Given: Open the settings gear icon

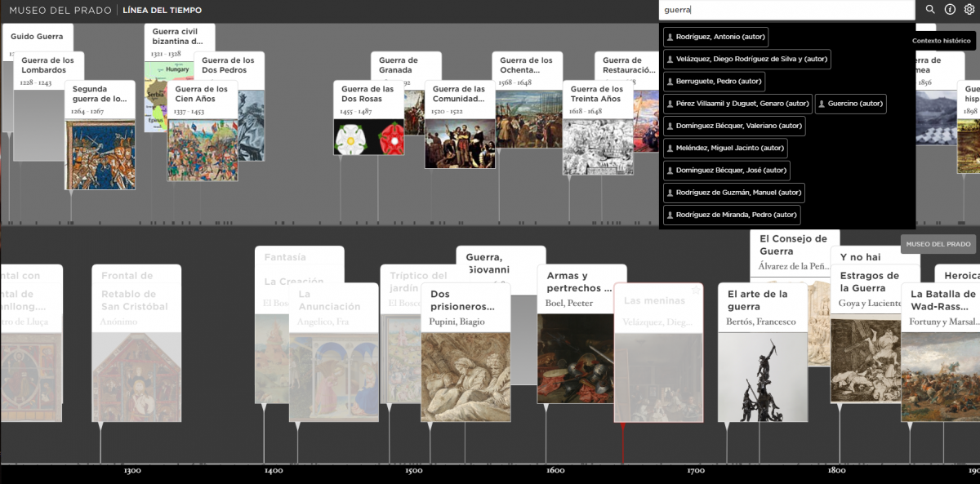Looking at the screenshot, I should coord(969,10).
